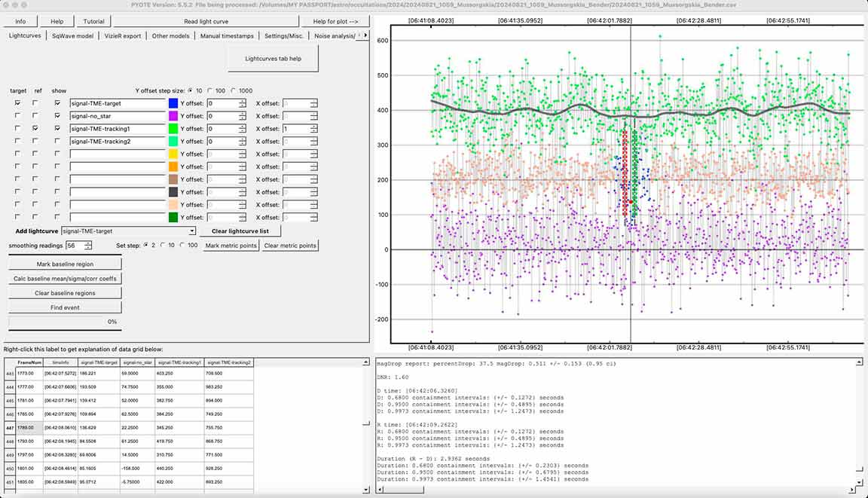868x498 pixels.
Task: Open the Tutorial
Action: [93, 22]
